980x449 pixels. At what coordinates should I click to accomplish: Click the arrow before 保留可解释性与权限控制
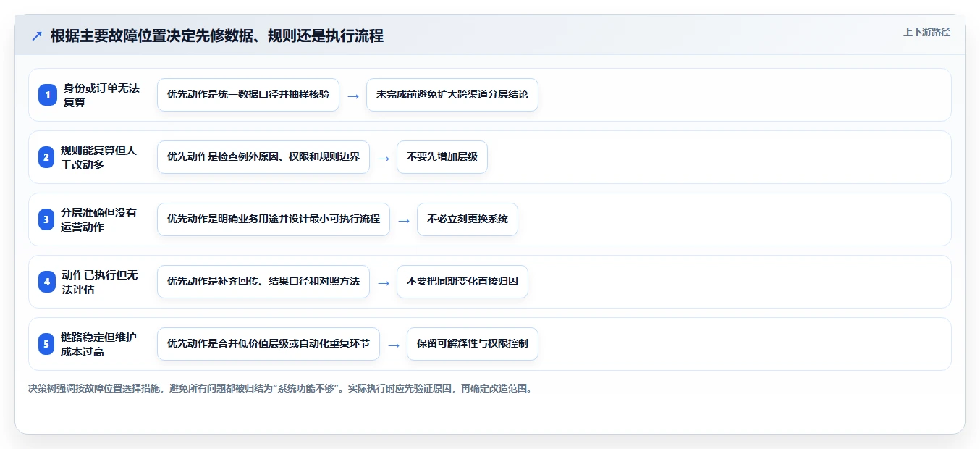[393, 345]
